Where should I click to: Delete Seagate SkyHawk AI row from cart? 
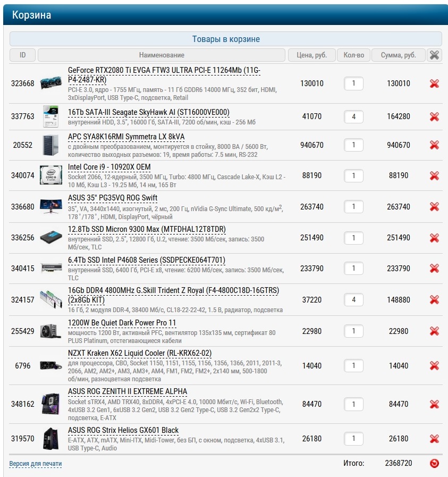coord(434,116)
